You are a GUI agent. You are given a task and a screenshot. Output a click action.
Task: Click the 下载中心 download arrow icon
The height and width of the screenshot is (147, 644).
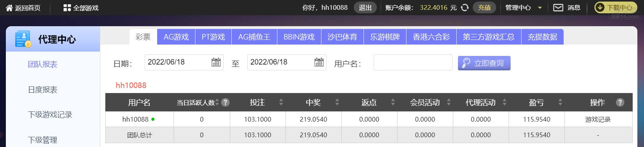[x=600, y=7]
